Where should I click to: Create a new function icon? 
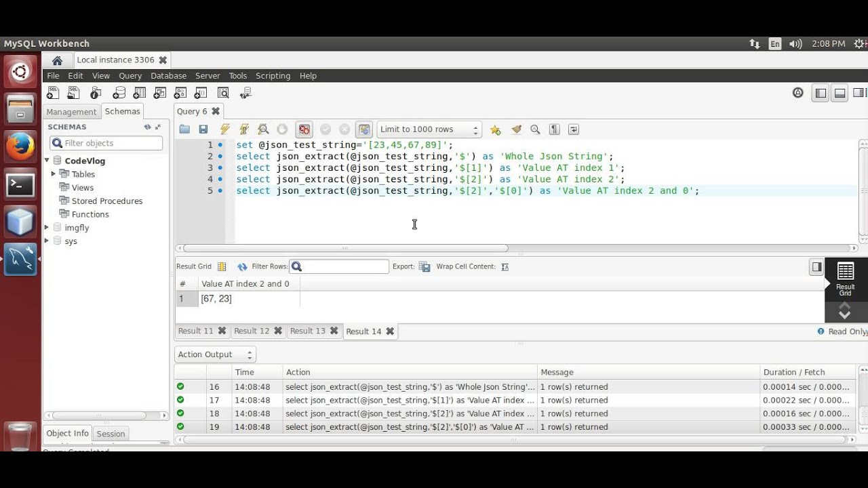coord(201,93)
